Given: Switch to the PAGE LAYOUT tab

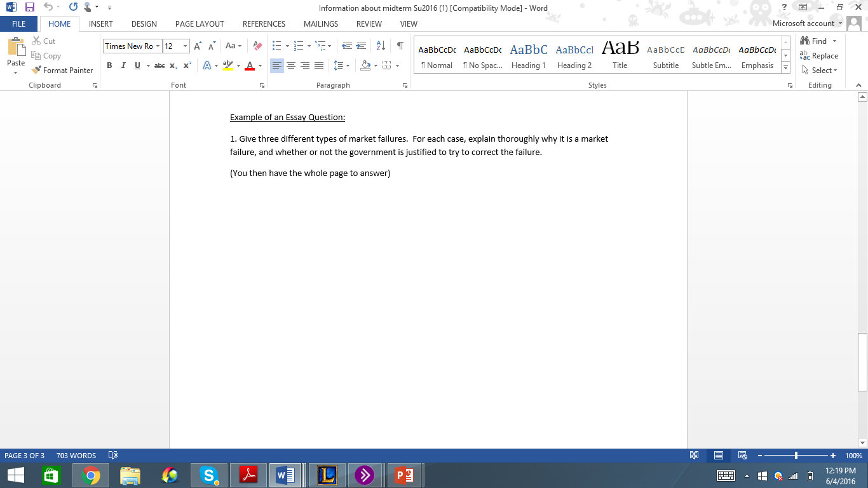Looking at the screenshot, I should (x=200, y=24).
